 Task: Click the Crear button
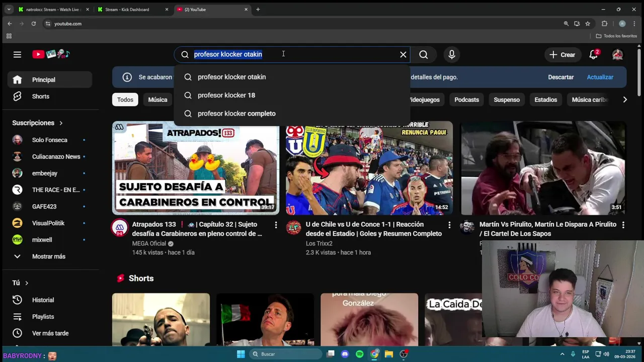click(x=562, y=54)
